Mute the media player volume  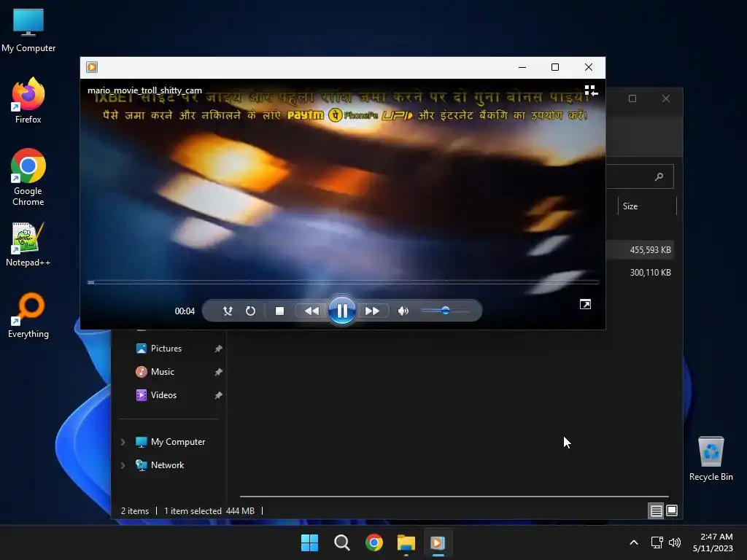(403, 311)
